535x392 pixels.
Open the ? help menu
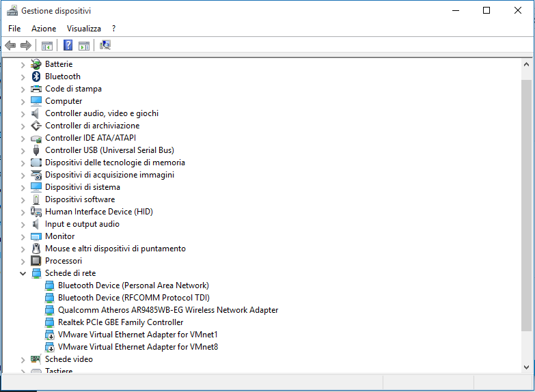point(113,29)
